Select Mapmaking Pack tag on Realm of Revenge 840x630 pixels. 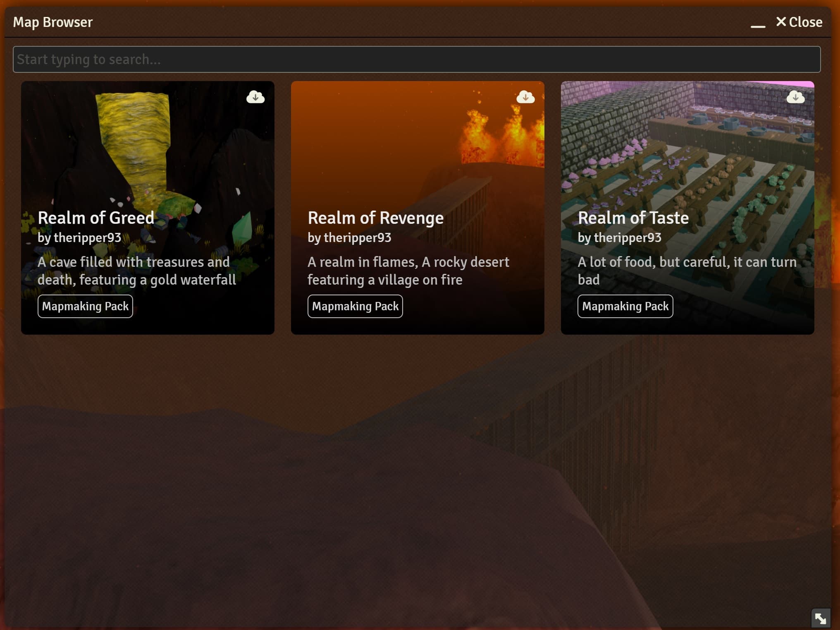355,306
